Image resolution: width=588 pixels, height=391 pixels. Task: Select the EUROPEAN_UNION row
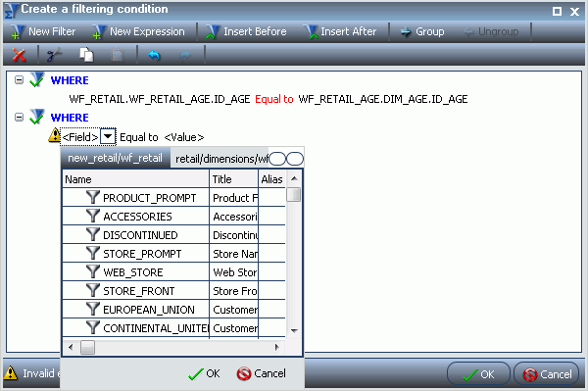[174, 310]
